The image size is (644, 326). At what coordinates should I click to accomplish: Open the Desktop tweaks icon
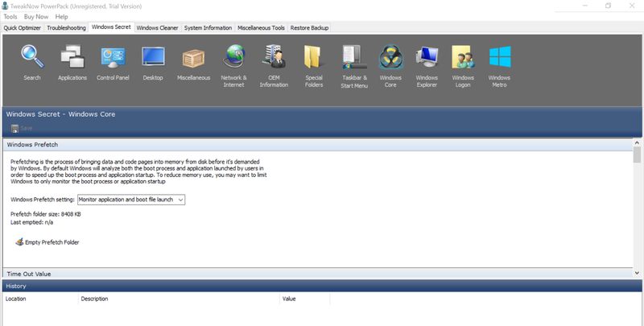pos(153,56)
